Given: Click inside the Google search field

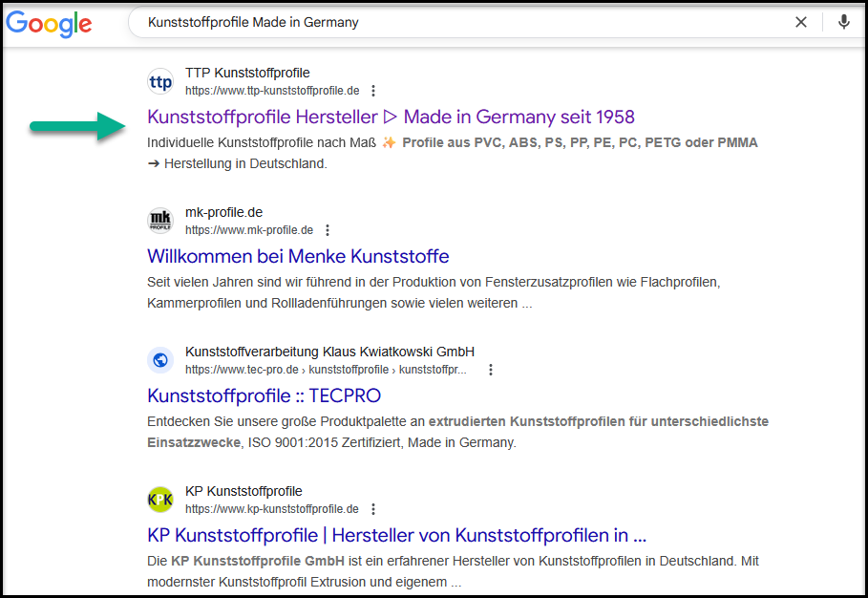Looking at the screenshot, I should pyautogui.click(x=458, y=22).
